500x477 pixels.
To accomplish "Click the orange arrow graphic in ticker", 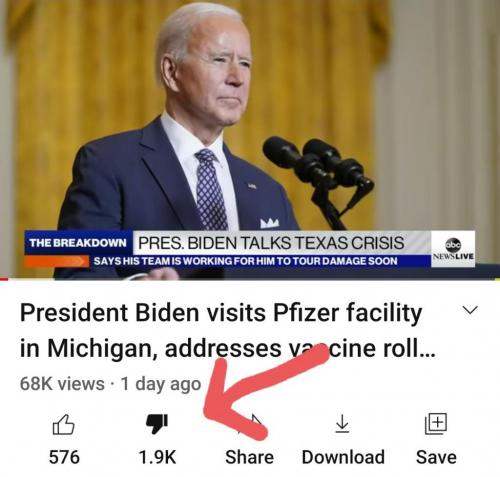I will [56, 261].
